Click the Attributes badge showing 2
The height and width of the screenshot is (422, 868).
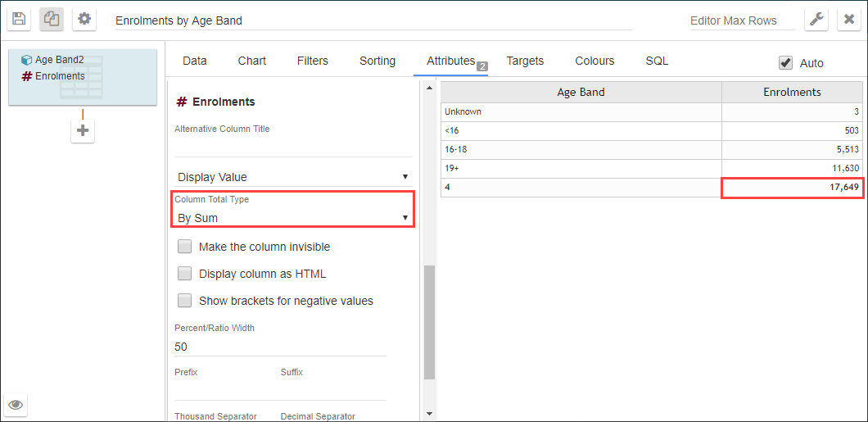pos(481,66)
